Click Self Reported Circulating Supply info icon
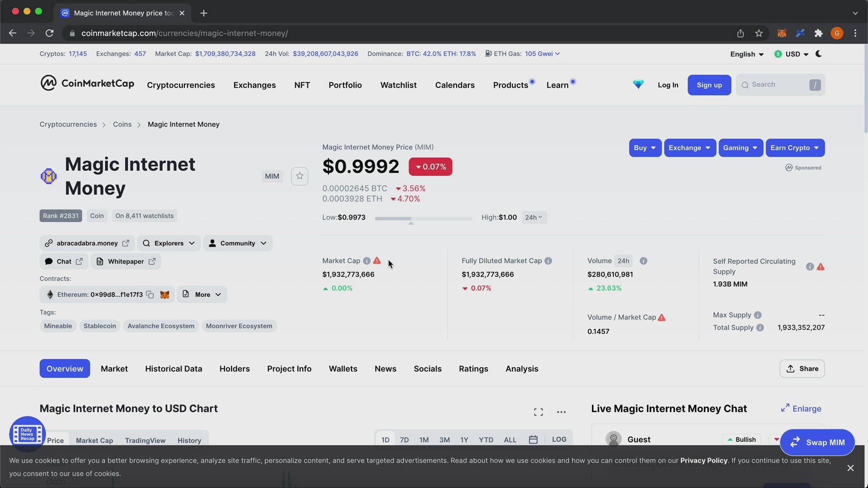The height and width of the screenshot is (488, 868). 810,267
